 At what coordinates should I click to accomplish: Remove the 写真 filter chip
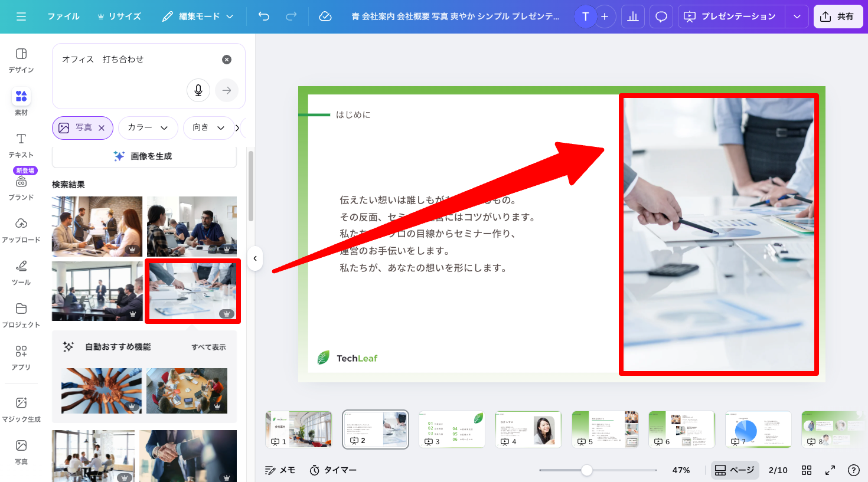tap(102, 128)
